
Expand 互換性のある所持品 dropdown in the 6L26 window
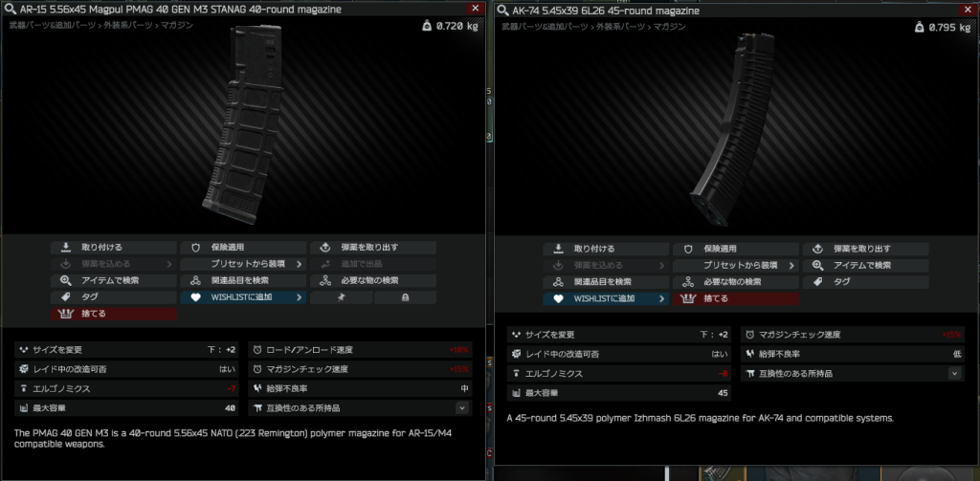(954, 374)
